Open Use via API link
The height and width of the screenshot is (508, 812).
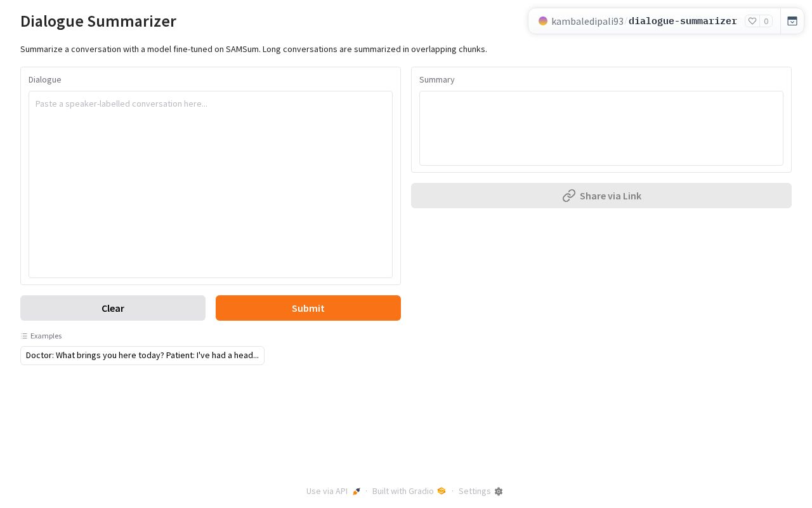point(334,491)
